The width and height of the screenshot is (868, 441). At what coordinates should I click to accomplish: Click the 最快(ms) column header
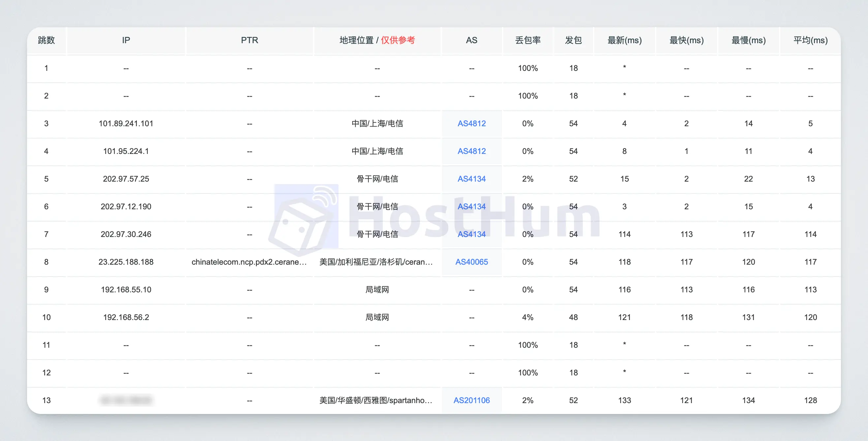coord(686,41)
